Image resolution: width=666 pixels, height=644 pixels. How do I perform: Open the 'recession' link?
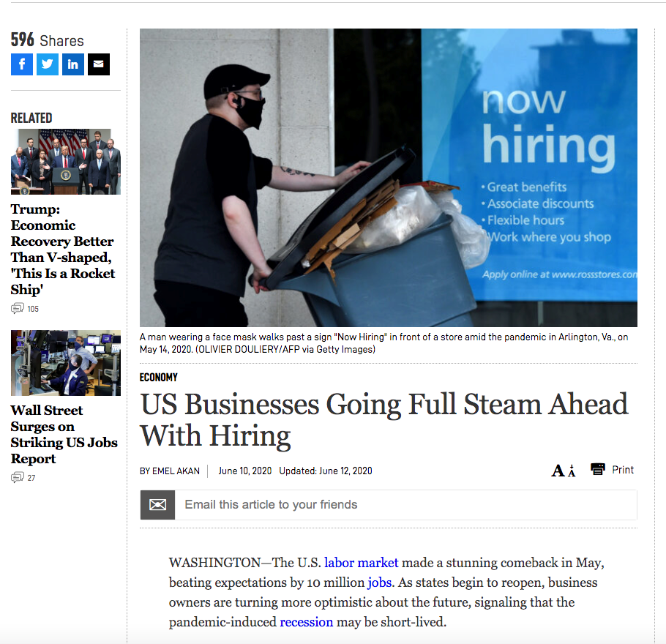pyautogui.click(x=306, y=622)
